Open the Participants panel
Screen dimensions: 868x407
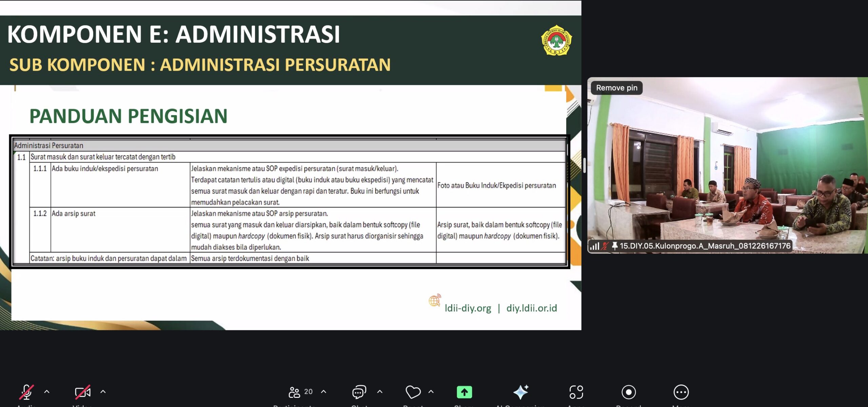tap(294, 392)
